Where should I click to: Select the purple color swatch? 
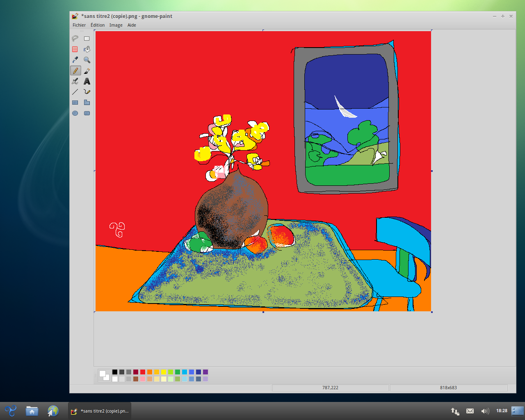pyautogui.click(x=205, y=372)
